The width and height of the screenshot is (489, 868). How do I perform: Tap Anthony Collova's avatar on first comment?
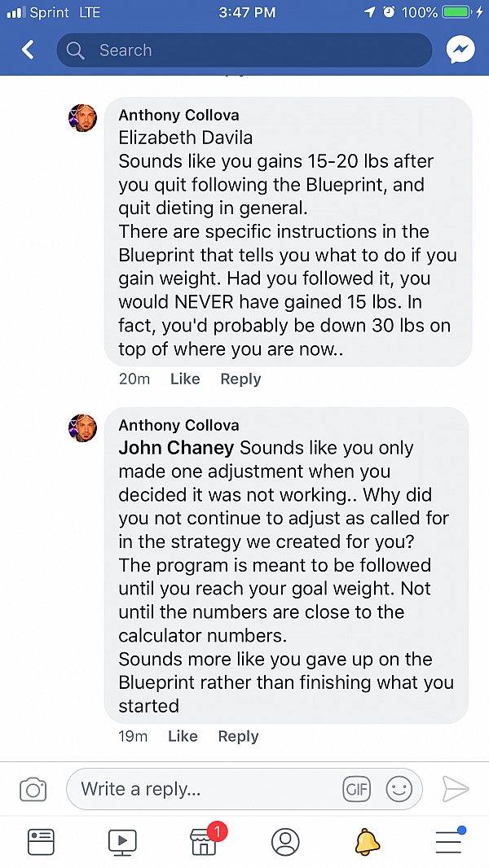pos(82,117)
